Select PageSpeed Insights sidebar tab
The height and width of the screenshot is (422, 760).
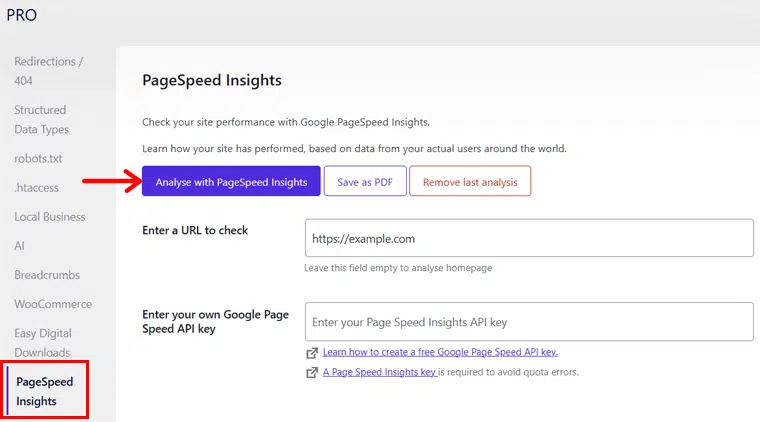click(x=45, y=391)
